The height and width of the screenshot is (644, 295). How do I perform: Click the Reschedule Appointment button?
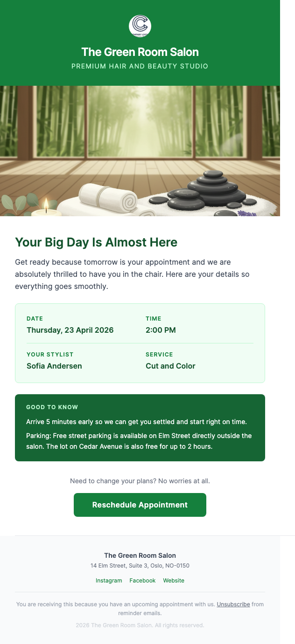tap(140, 505)
